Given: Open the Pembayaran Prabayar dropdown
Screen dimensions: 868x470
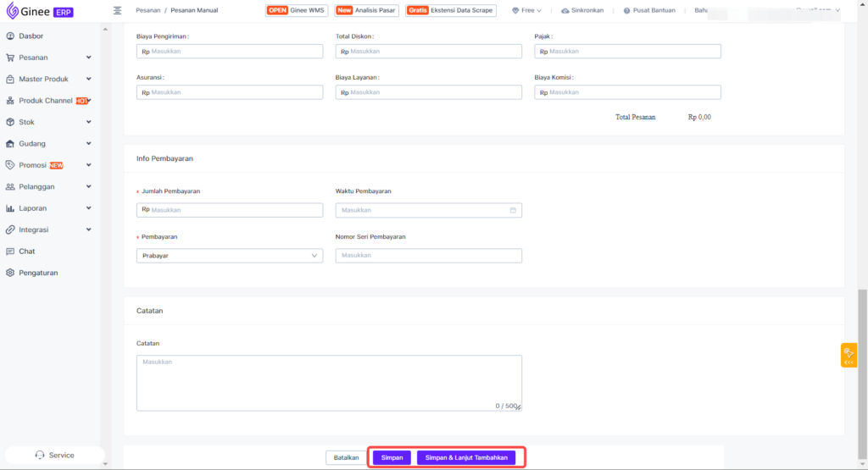Looking at the screenshot, I should pyautogui.click(x=230, y=256).
